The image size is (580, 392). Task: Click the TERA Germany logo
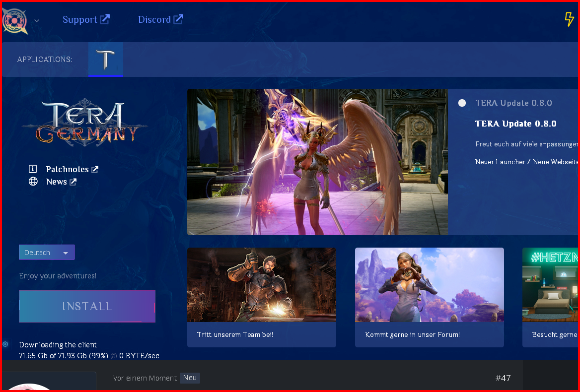point(85,123)
